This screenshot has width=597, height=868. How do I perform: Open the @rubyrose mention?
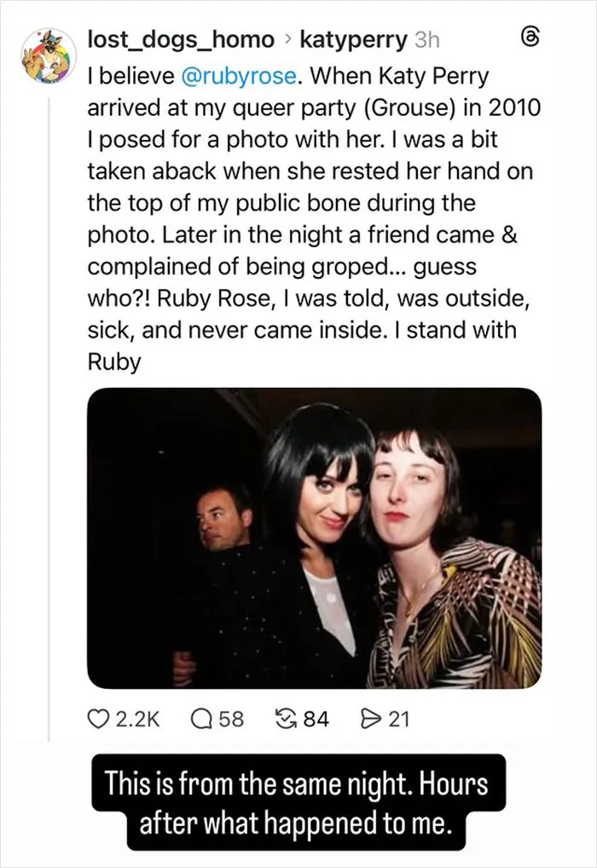point(238,77)
